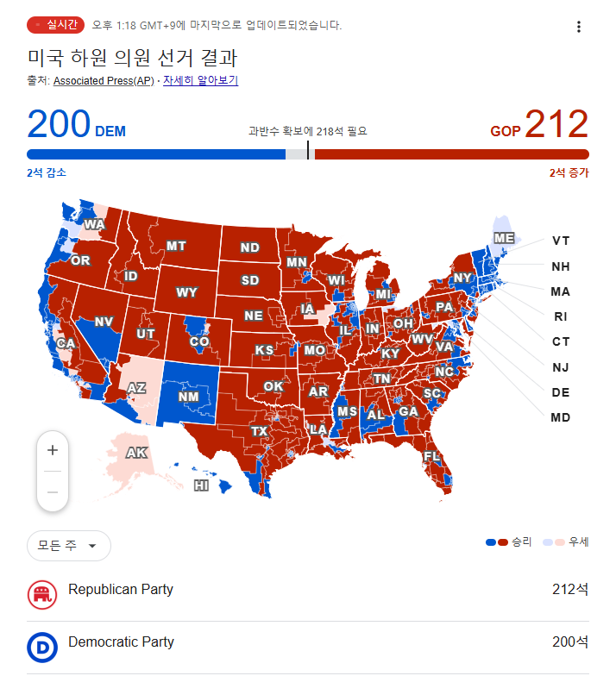Click the blue Democratic seat bar
This screenshot has width=616, height=676.
[155, 154]
